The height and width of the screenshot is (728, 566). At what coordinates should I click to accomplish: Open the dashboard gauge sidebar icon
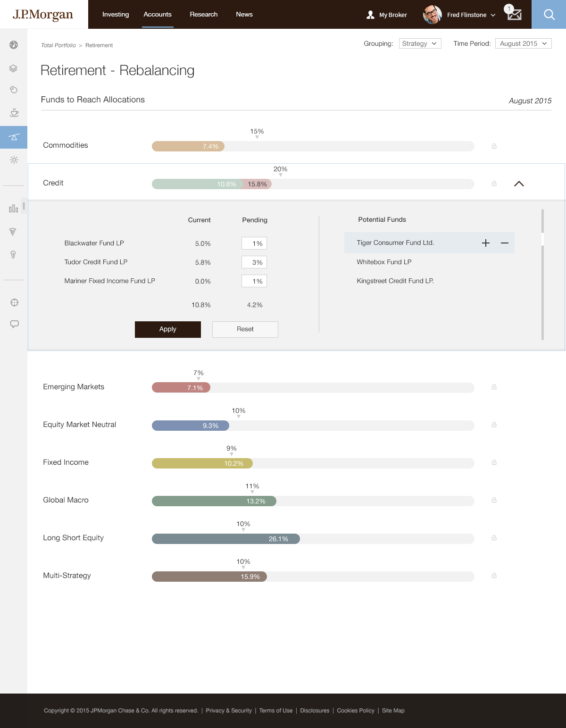(x=14, y=45)
